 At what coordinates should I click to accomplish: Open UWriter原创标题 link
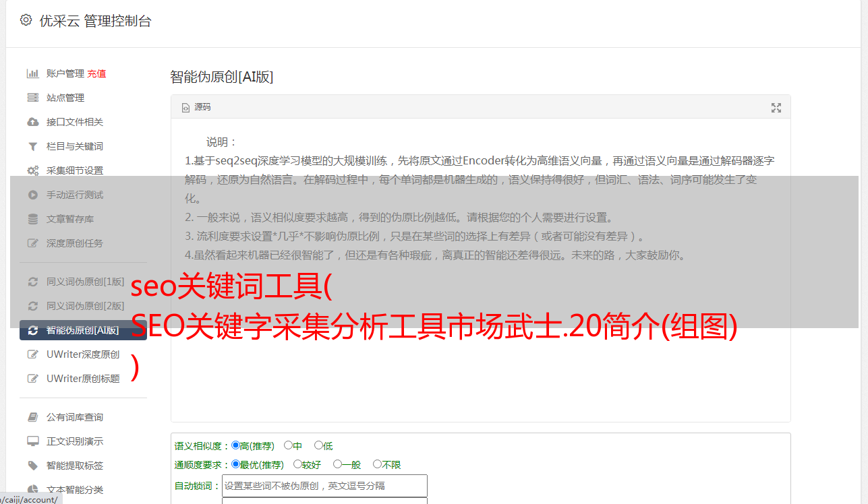83,379
